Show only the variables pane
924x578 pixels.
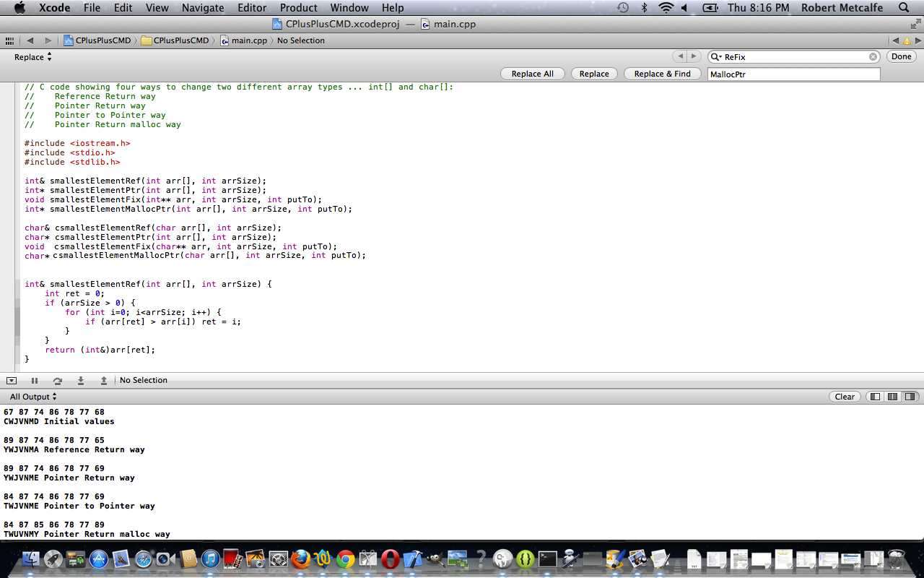click(x=875, y=397)
